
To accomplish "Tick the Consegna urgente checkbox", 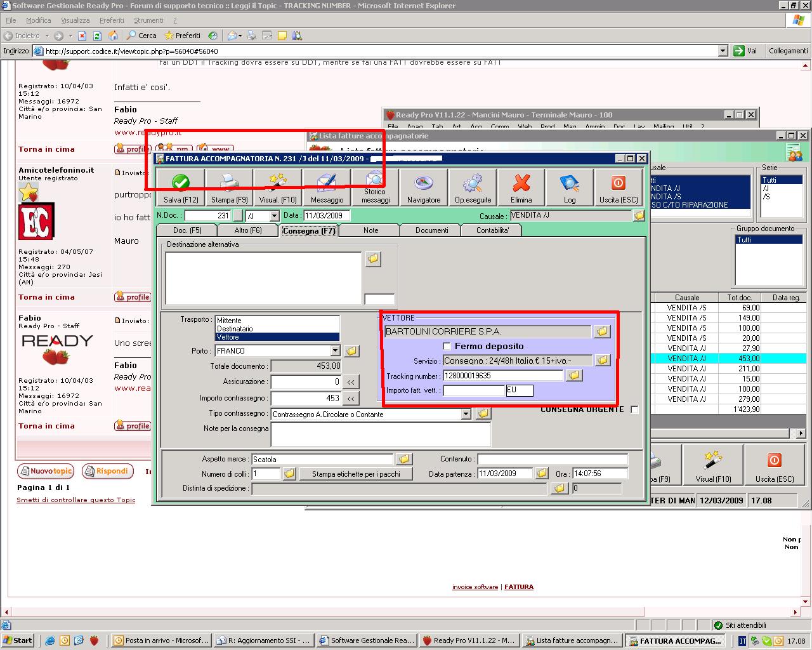I will tap(634, 409).
